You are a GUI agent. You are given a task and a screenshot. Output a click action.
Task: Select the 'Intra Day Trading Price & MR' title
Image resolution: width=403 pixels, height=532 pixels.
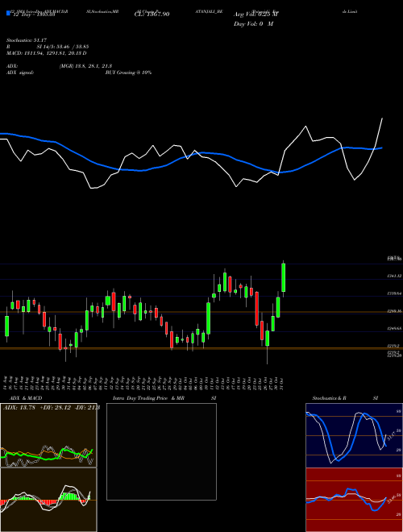[148, 398]
